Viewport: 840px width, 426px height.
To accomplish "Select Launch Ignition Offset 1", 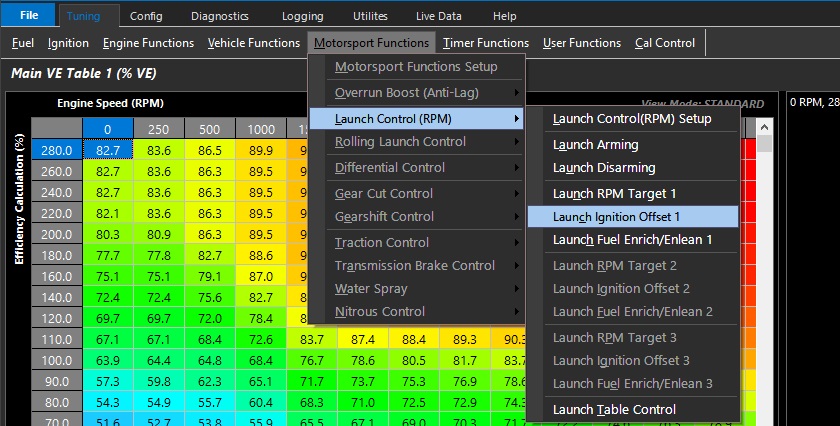I will 617,216.
